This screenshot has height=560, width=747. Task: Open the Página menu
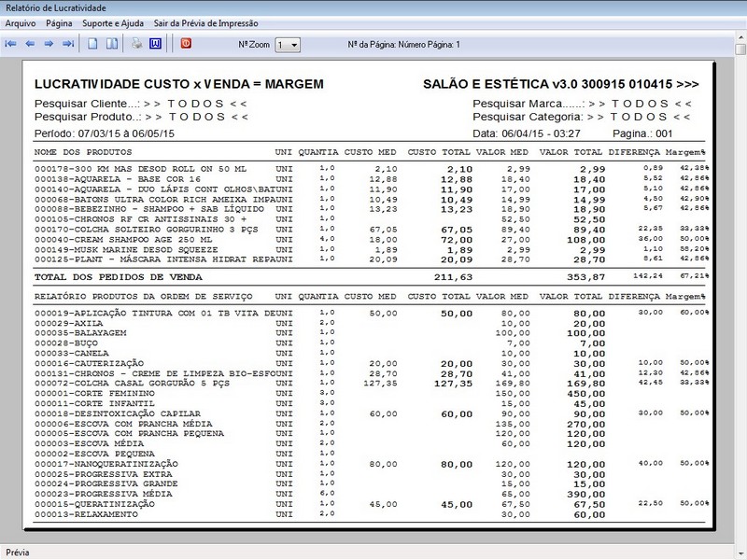[59, 22]
